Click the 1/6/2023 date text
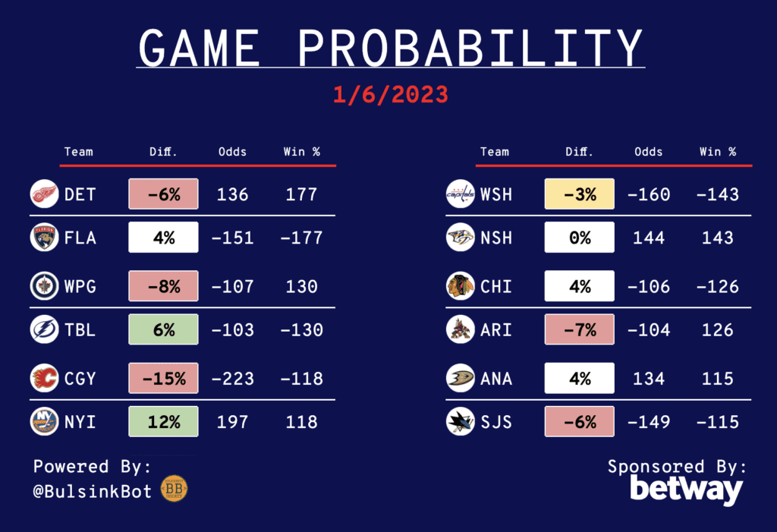The height and width of the screenshot is (532, 777). pyautogui.click(x=391, y=94)
